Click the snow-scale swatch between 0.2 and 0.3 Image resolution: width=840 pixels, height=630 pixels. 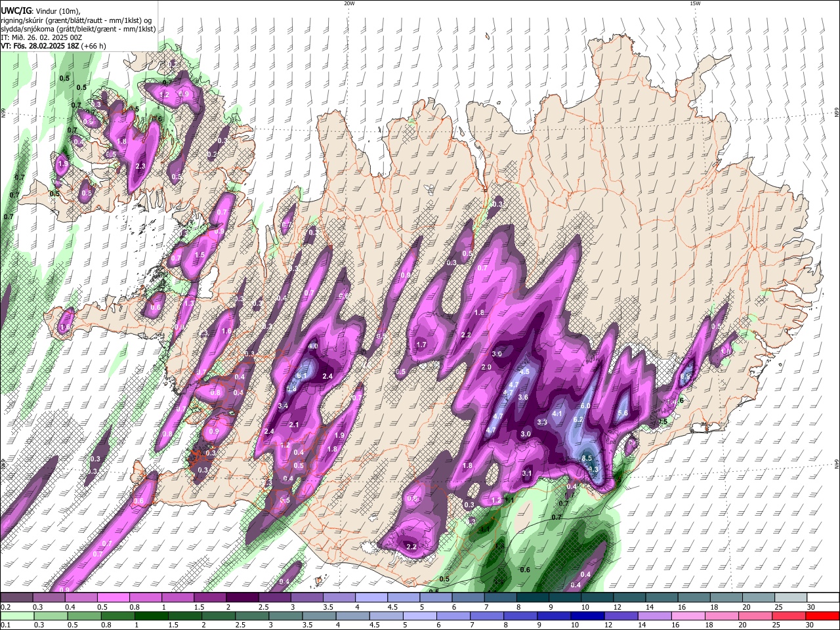tap(16, 598)
